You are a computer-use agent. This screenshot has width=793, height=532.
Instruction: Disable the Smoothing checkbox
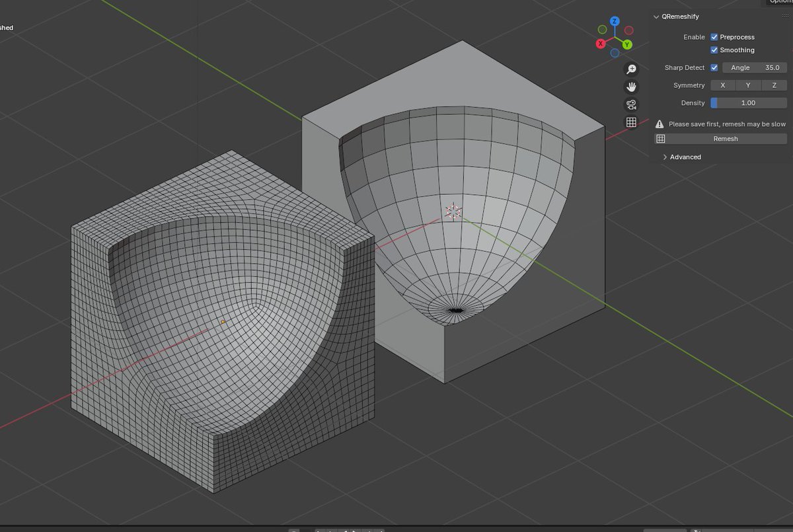pos(714,50)
